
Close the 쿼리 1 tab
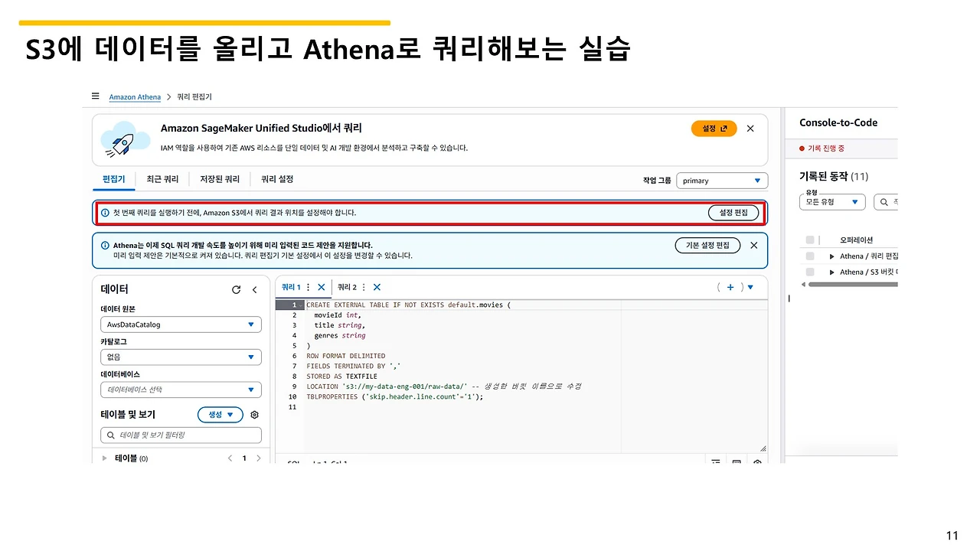point(322,287)
